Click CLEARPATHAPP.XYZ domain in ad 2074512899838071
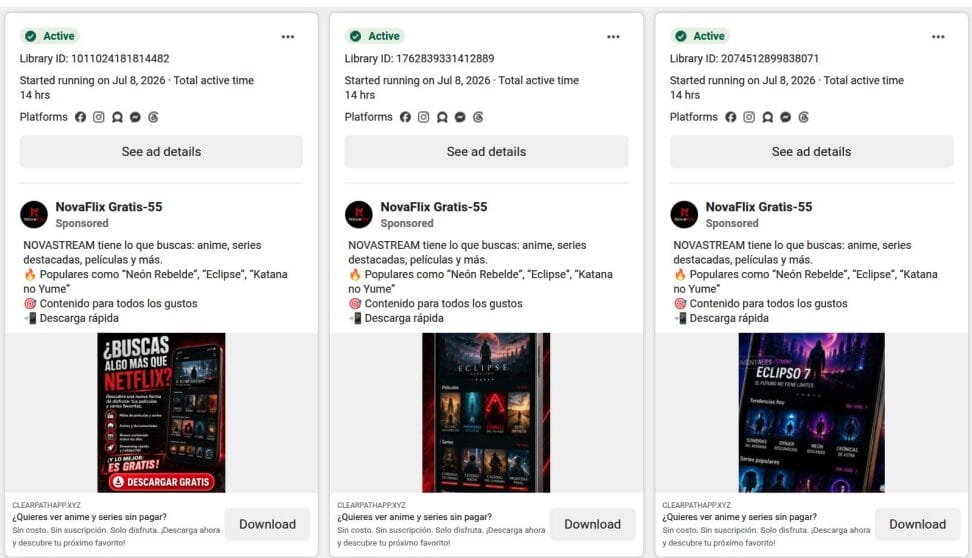This screenshot has width=972, height=558. [696, 505]
